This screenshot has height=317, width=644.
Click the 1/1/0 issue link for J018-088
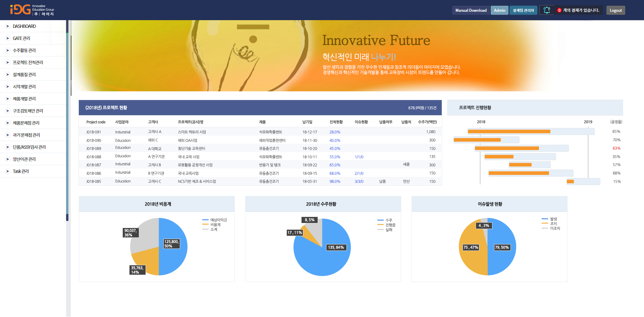[359, 157]
